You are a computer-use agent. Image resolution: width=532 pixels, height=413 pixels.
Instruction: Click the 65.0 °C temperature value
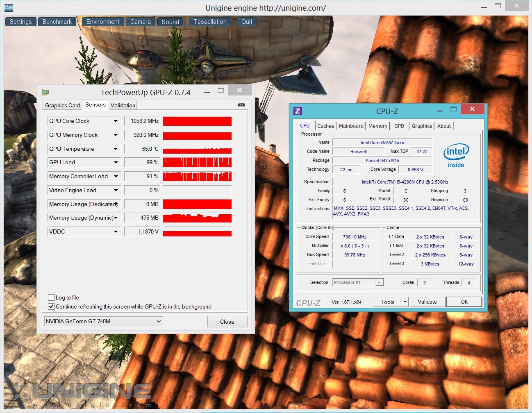coord(142,149)
